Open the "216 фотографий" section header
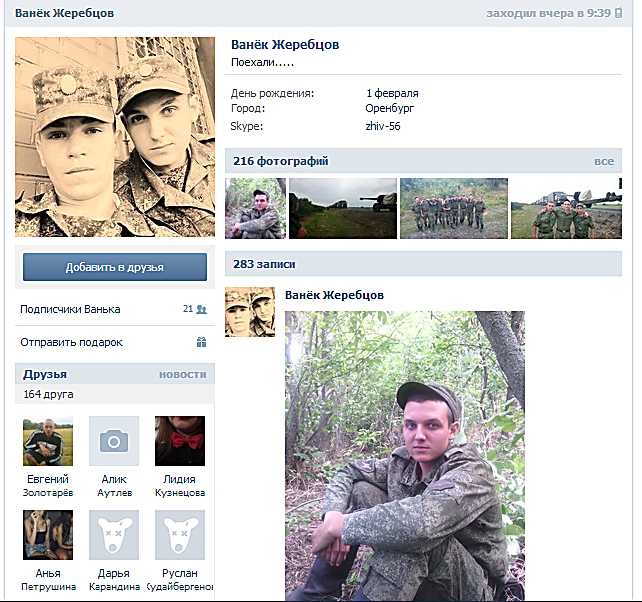The height and width of the screenshot is (602, 642). click(x=281, y=161)
